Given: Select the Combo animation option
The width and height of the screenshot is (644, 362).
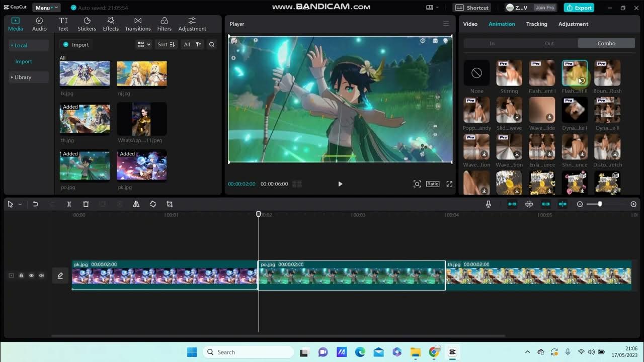Looking at the screenshot, I should click(x=606, y=43).
